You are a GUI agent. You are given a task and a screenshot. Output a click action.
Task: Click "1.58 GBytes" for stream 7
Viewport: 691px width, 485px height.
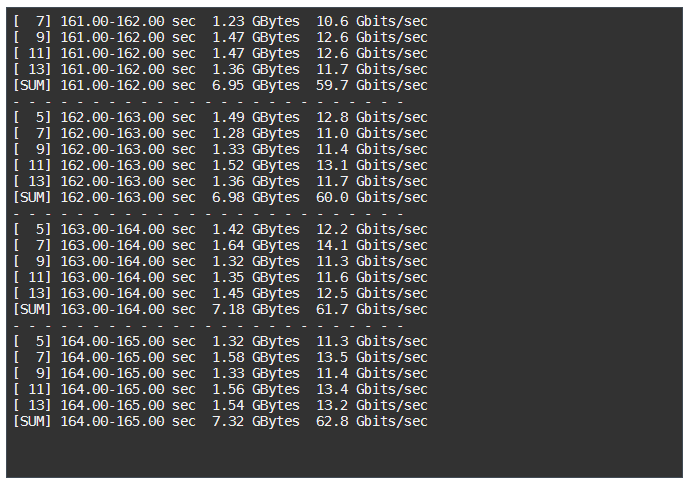coord(256,357)
